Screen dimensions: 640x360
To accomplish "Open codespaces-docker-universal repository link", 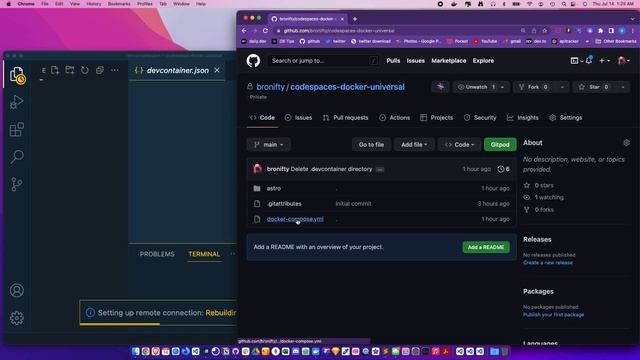I will click(347, 87).
